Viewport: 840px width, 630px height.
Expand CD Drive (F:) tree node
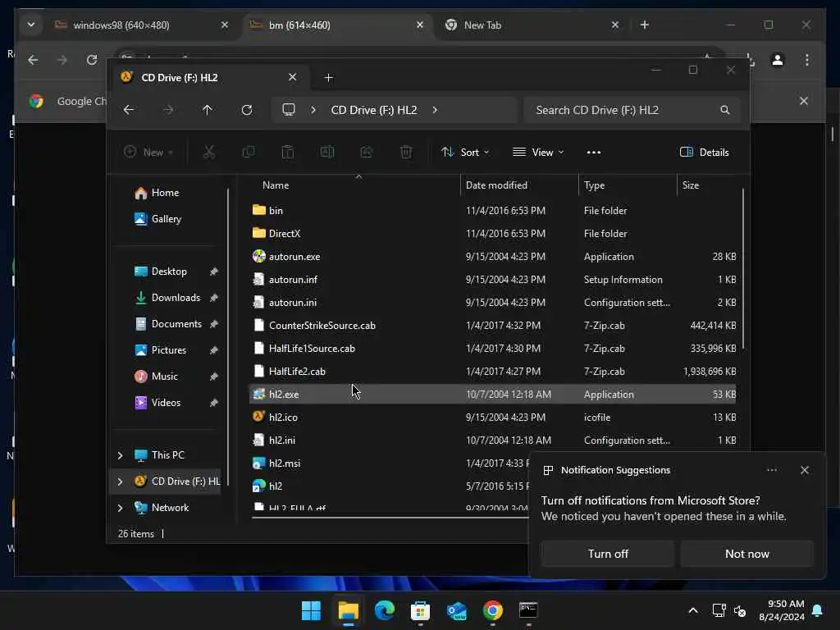tap(120, 482)
